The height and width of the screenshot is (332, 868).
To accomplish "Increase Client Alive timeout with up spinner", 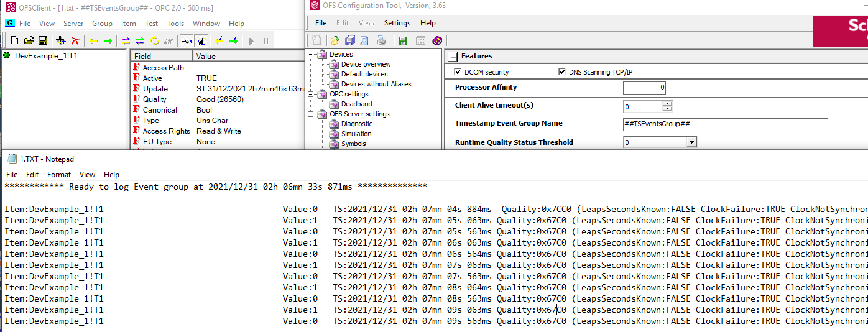I will tap(667, 104).
